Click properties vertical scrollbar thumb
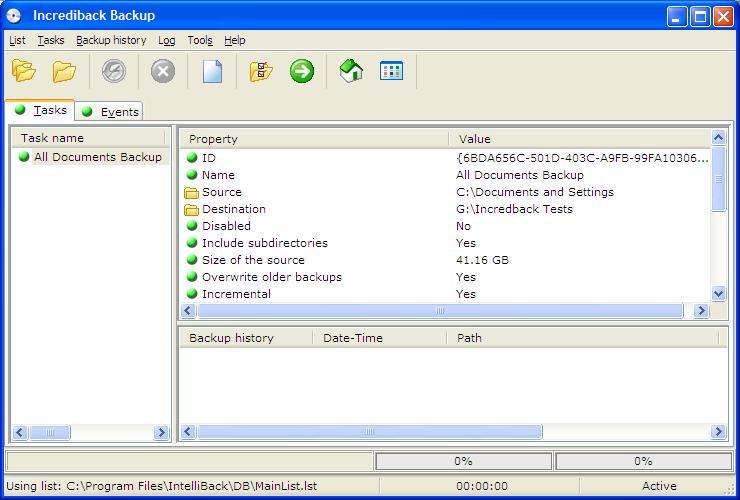 [x=718, y=179]
